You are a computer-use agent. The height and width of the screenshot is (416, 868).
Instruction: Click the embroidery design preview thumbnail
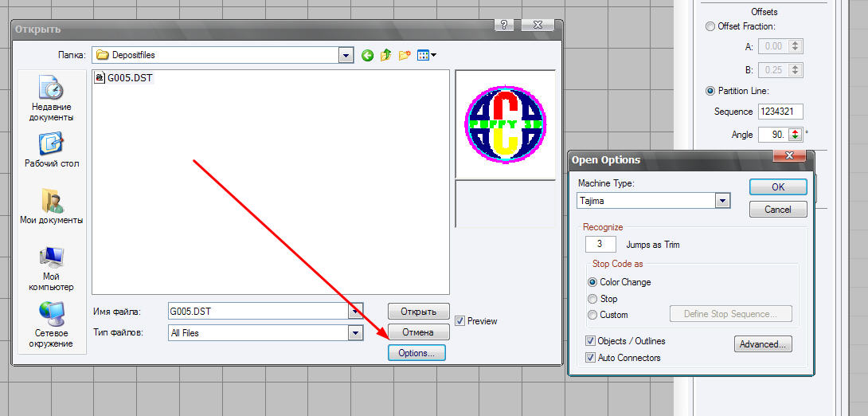point(506,124)
